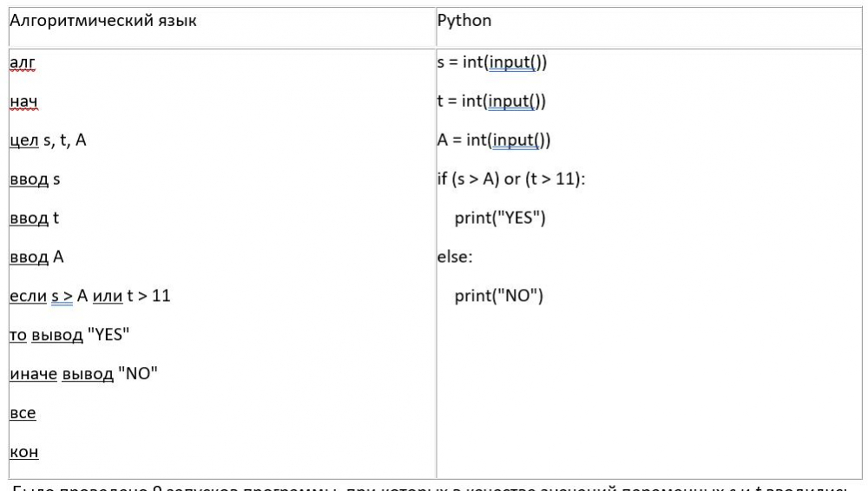The width and height of the screenshot is (868, 491).
Task: Click the underlined word "все"
Action: [23, 413]
